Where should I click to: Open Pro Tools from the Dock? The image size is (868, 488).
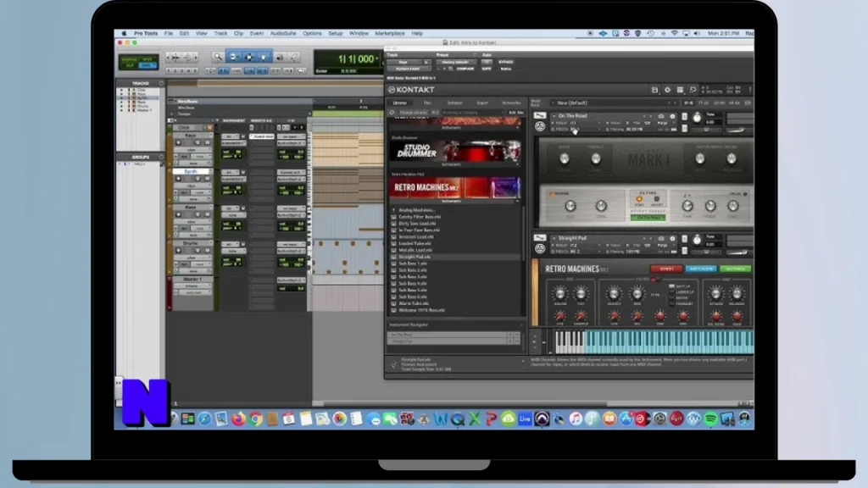pyautogui.click(x=542, y=419)
